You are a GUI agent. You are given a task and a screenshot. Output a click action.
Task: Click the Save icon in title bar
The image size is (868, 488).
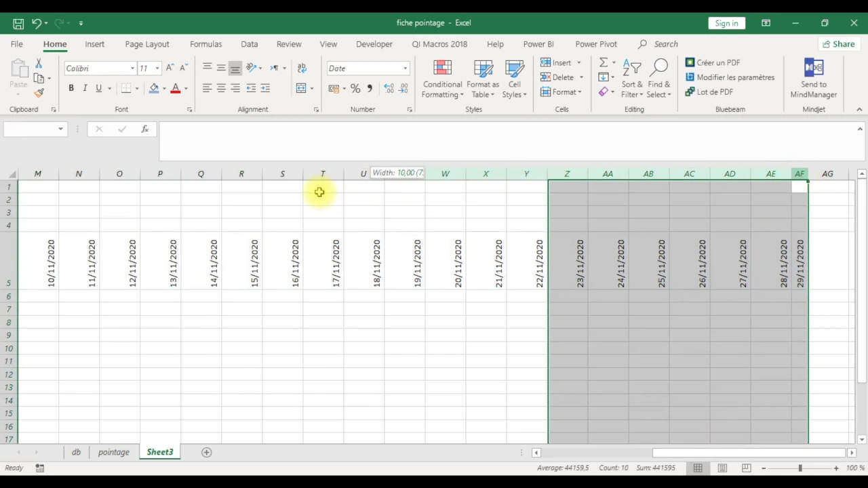pyautogui.click(x=18, y=23)
